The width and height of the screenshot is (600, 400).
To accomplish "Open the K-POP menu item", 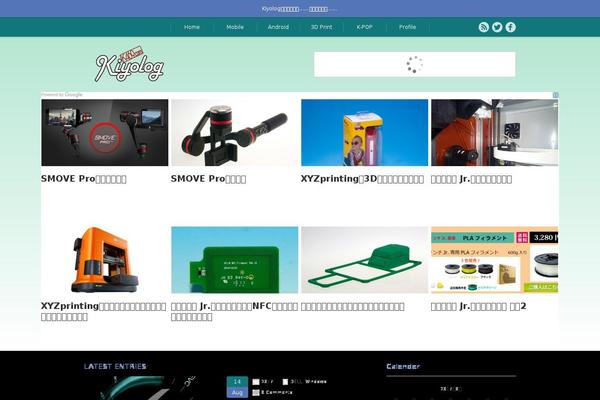I will pyautogui.click(x=364, y=27).
